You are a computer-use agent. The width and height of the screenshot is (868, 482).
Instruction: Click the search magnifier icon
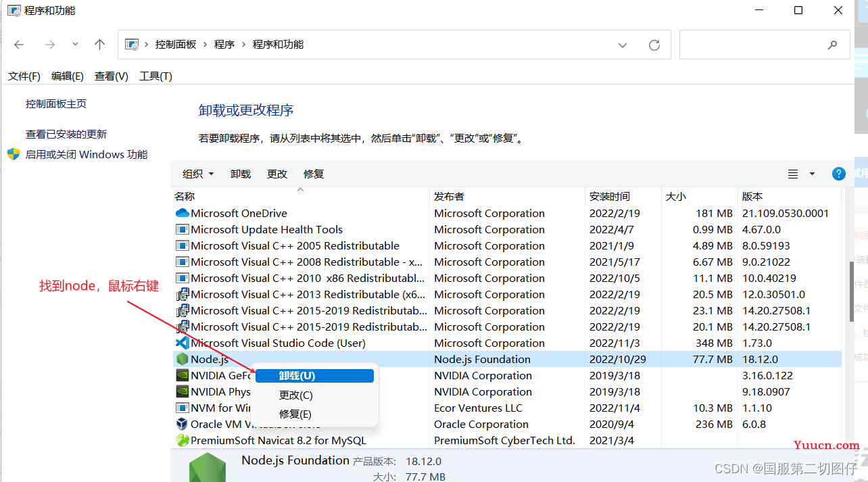(832, 45)
